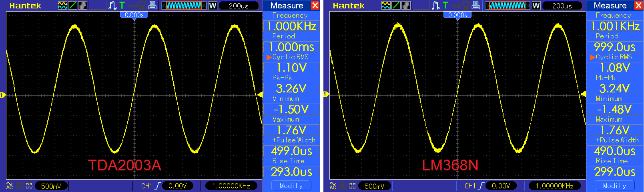Click the pulse trigger icon in LM368N capture
Screen dimensions: 644x192
[436, 6]
